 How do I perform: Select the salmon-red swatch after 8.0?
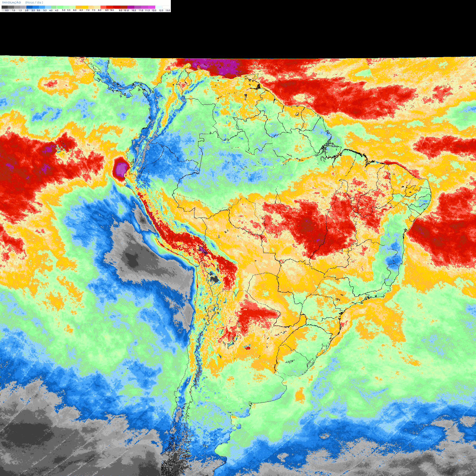pyautogui.click(x=103, y=7)
